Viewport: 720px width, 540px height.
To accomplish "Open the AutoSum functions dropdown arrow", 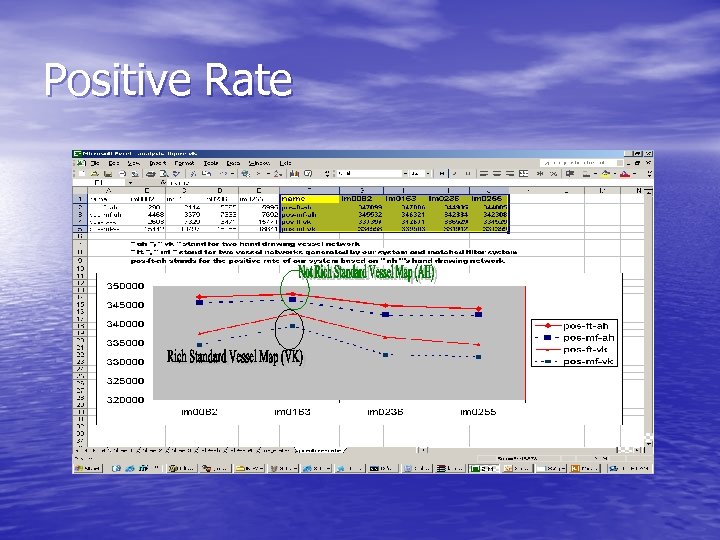I will click(x=268, y=174).
